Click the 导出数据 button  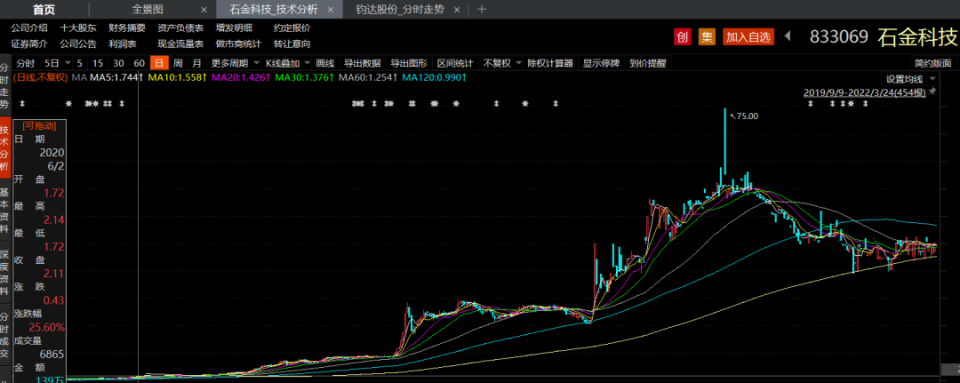[362, 63]
